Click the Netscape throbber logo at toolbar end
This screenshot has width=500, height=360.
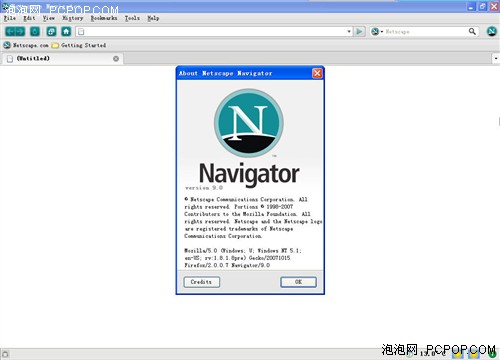[491, 32]
